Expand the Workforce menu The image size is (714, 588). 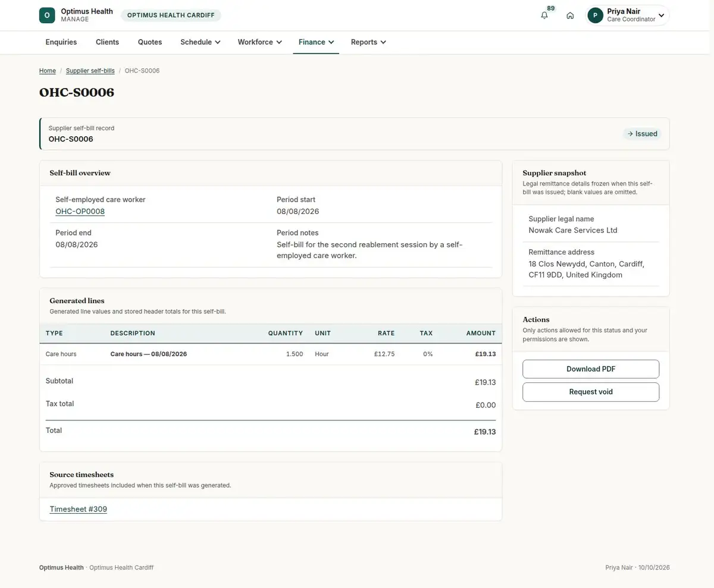coord(260,42)
